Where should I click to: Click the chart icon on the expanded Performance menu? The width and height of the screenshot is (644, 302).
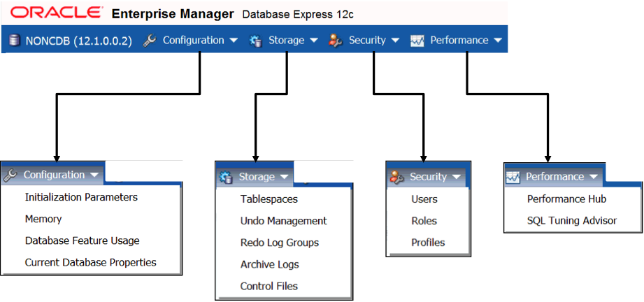[513, 177]
